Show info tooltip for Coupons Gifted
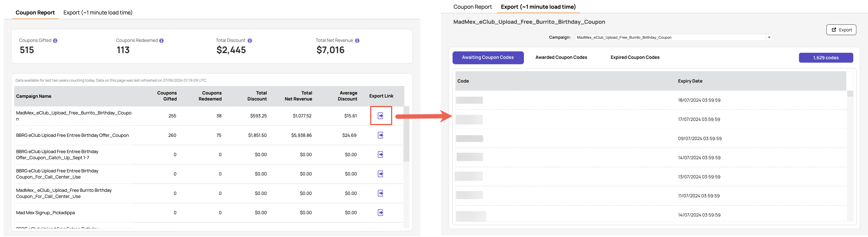The image size is (868, 237). tap(55, 41)
